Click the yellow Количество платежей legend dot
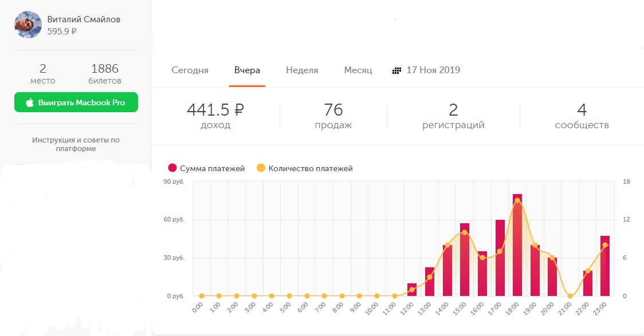This screenshot has width=644, height=336. click(261, 168)
